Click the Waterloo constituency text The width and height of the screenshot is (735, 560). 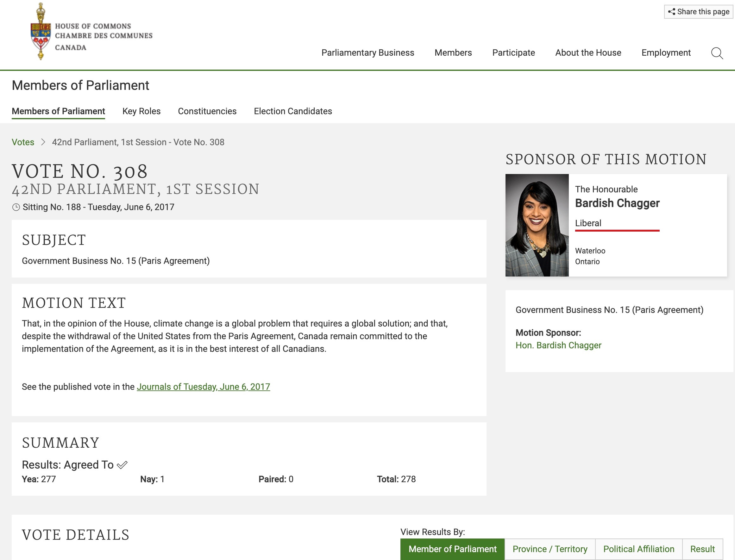590,251
